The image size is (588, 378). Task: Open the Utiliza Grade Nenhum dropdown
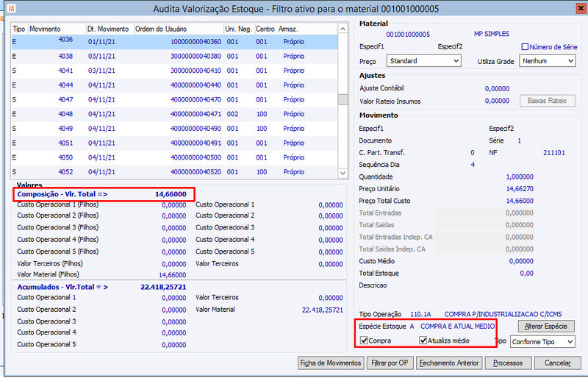[547, 61]
